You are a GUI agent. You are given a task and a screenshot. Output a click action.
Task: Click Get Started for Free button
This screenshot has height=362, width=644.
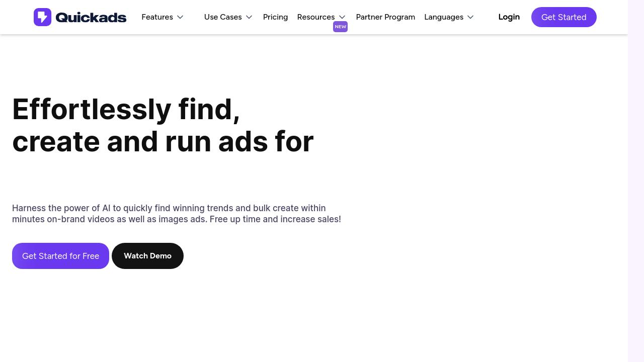[x=60, y=256]
